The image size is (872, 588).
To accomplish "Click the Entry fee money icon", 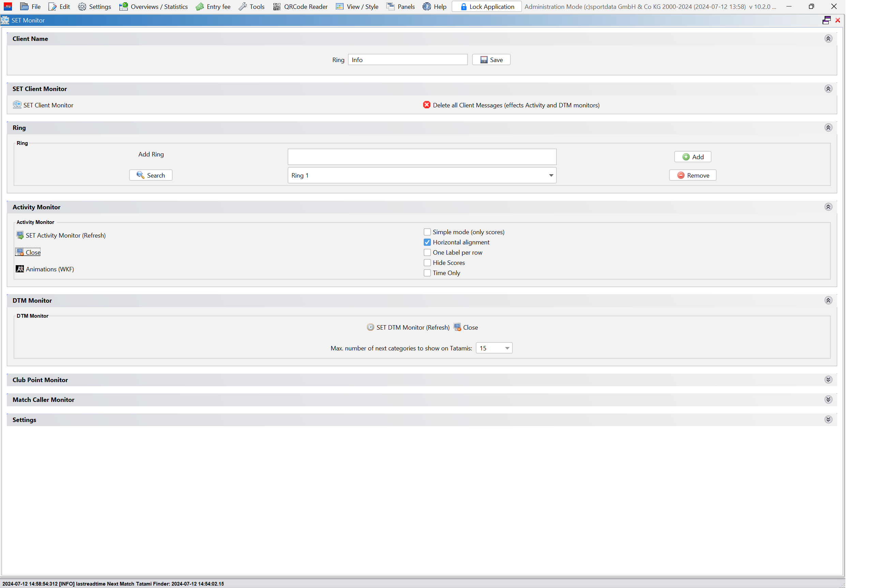I will pos(200,7).
